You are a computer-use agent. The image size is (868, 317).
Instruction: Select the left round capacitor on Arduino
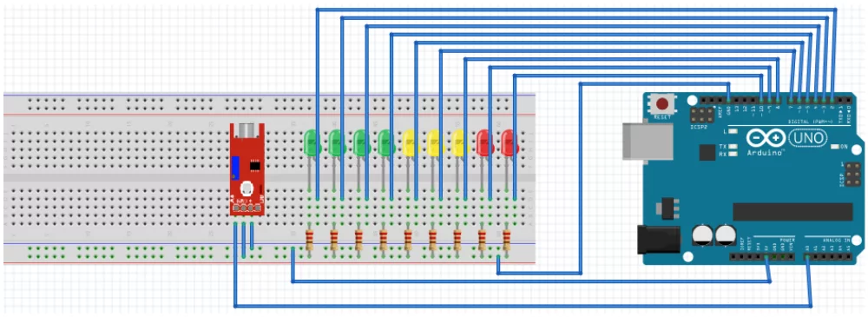[702, 234]
